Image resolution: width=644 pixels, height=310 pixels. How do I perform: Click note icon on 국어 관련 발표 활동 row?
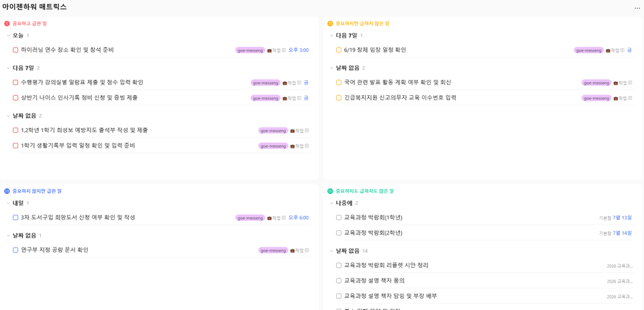point(630,83)
